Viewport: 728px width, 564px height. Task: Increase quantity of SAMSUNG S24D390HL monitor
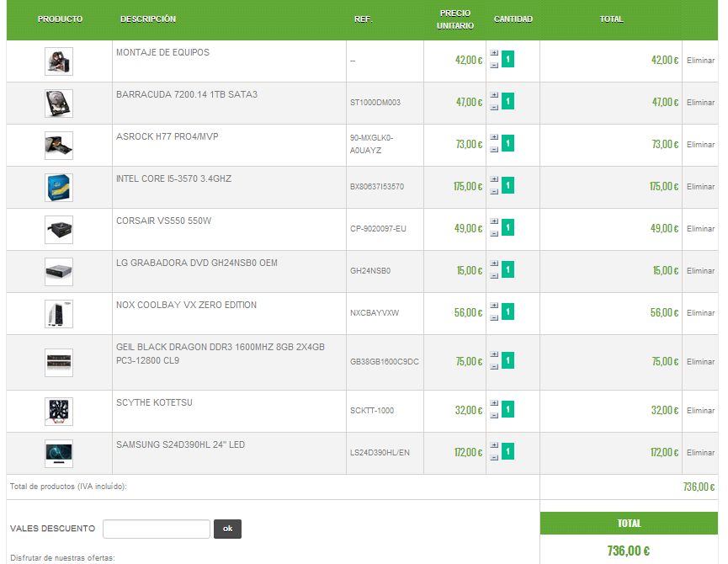(x=494, y=445)
